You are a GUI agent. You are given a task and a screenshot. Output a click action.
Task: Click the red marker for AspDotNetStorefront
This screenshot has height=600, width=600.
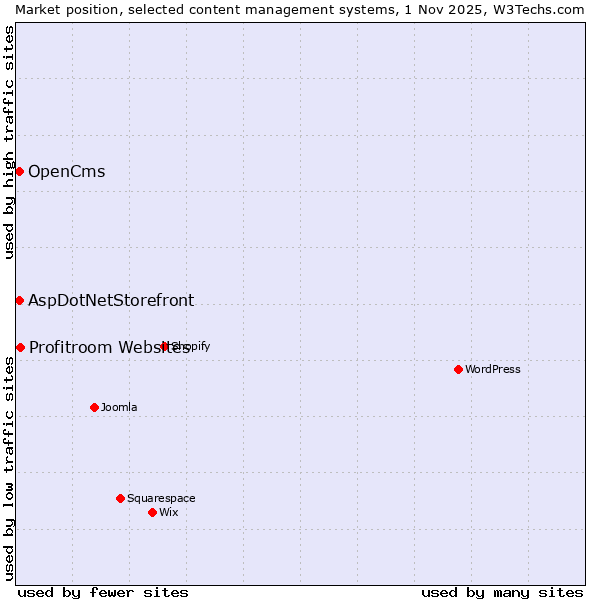coord(19,300)
